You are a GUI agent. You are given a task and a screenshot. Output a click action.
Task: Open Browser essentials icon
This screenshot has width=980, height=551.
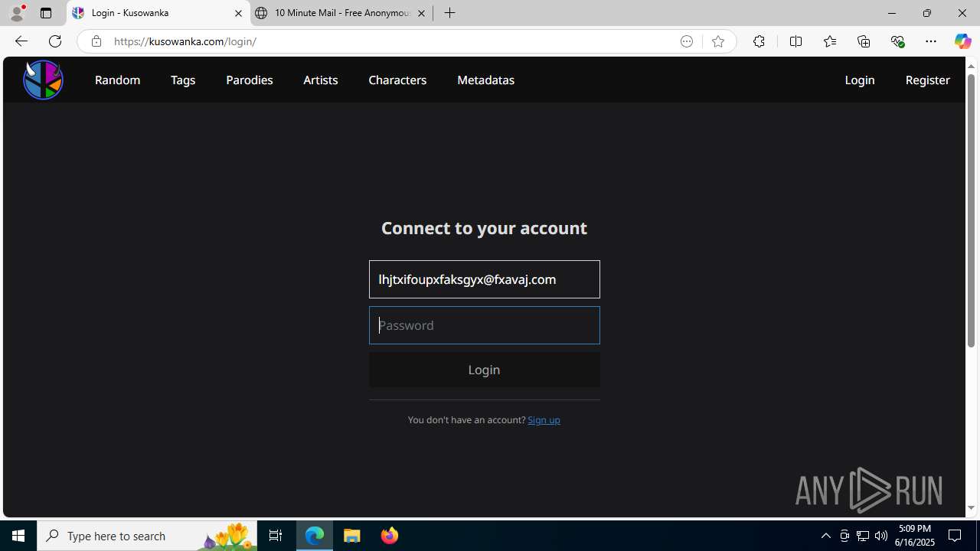[x=897, y=41]
